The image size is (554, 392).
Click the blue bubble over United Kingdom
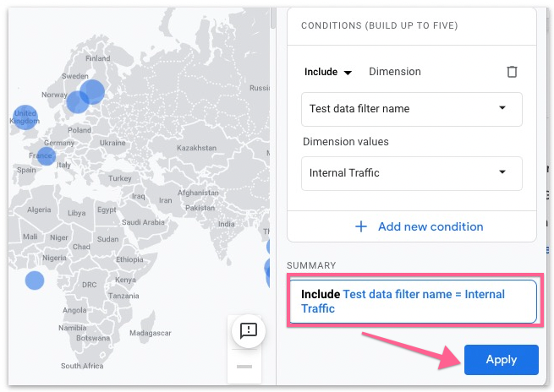[25, 117]
